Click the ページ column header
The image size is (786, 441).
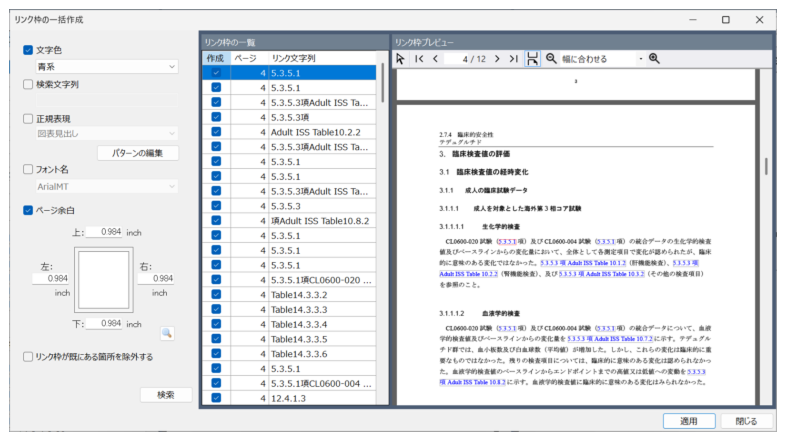pyautogui.click(x=245, y=58)
